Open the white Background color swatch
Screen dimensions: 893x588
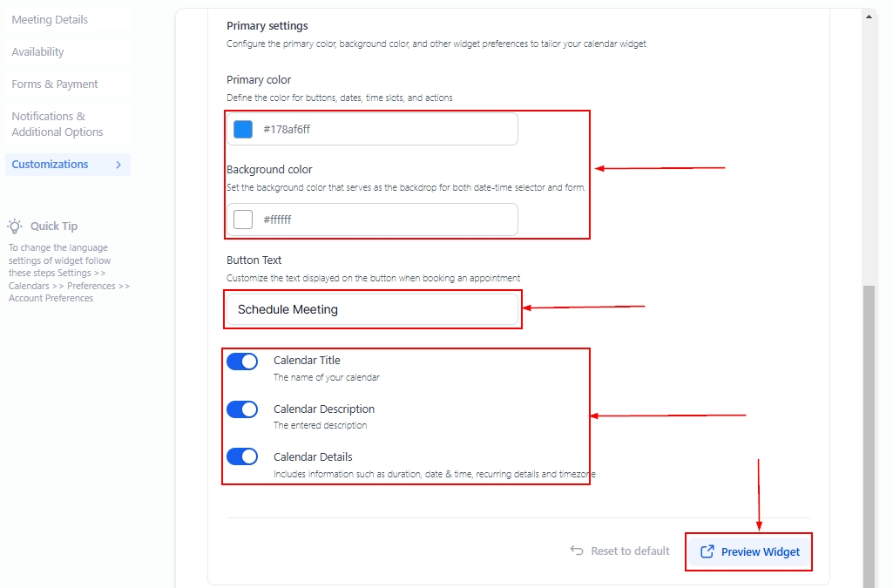tap(243, 220)
